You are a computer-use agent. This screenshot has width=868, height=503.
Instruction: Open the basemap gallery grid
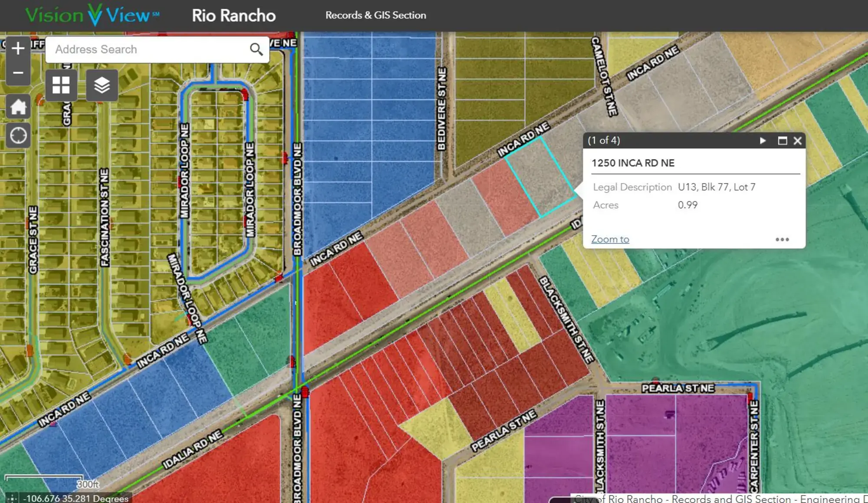(61, 85)
